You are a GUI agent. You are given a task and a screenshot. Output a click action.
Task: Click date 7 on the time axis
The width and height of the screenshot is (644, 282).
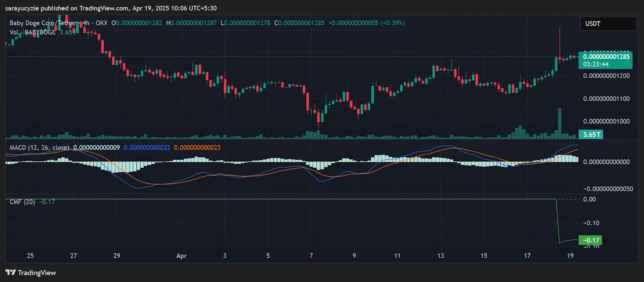(311, 256)
